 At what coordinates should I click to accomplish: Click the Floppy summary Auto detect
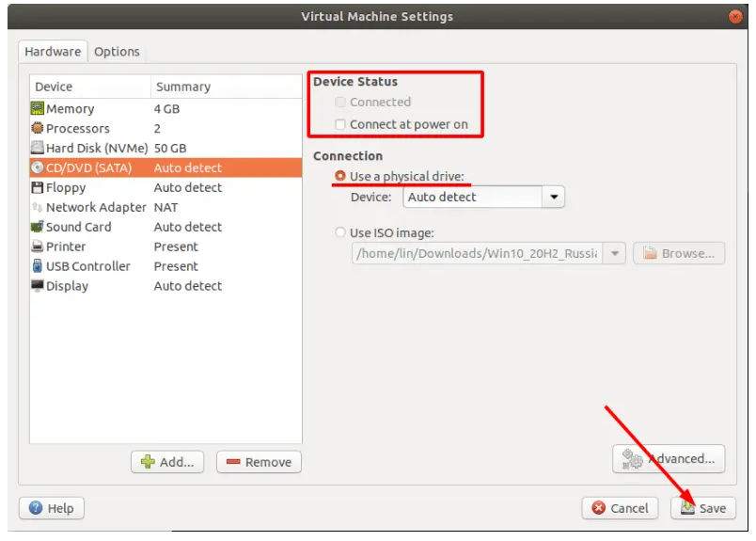tap(187, 188)
